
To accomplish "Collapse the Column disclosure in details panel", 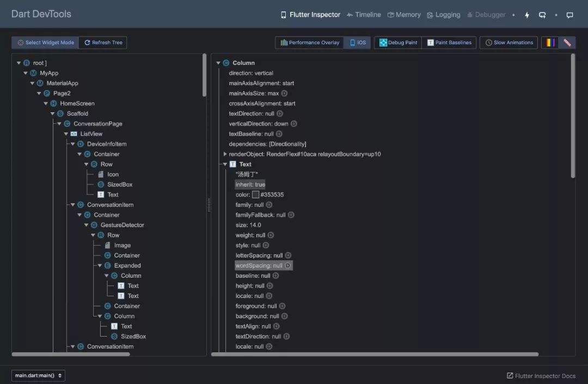I will coord(218,63).
